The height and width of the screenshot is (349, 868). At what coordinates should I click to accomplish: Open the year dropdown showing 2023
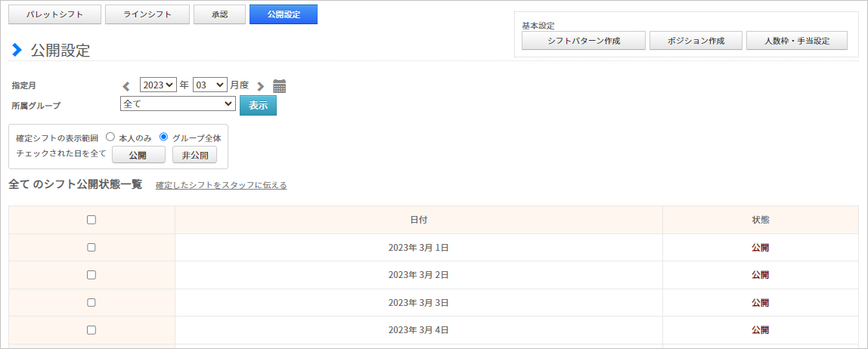(x=158, y=85)
